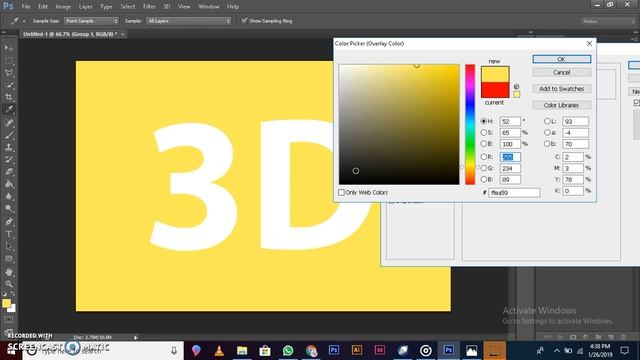
Task: Select the Blur tool
Action: (x=9, y=196)
